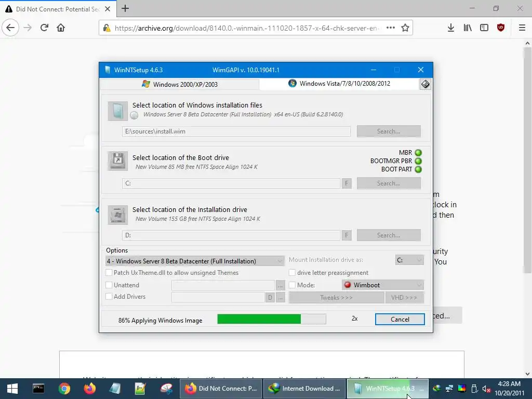Click F button beside Boot drive path
The width and height of the screenshot is (532, 399).
[x=347, y=183]
